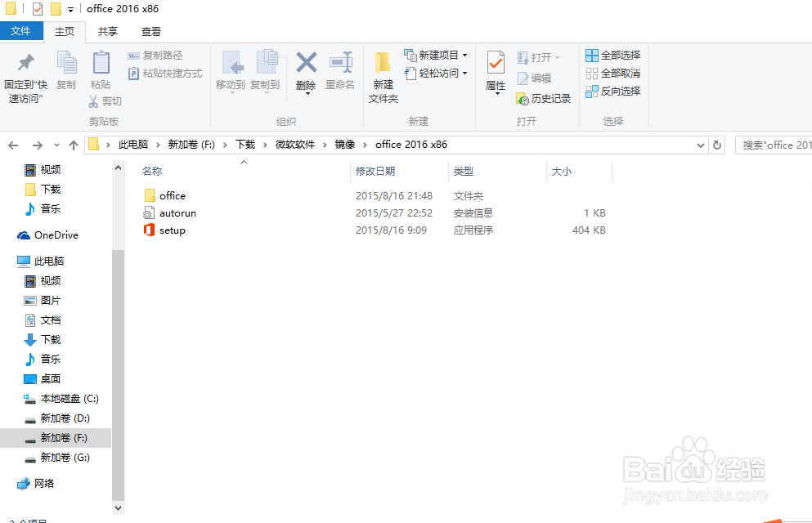Click the Rename (重命名) icon
The image size is (812, 523).
(x=341, y=63)
